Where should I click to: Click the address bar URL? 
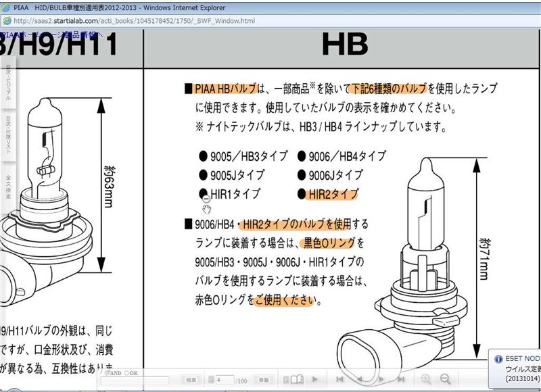[x=134, y=21]
